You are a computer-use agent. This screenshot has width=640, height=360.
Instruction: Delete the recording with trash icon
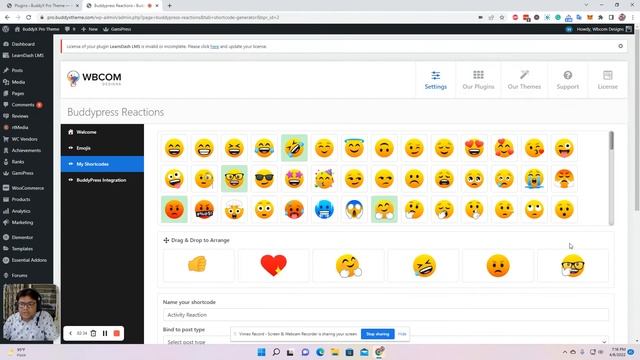click(x=93, y=333)
